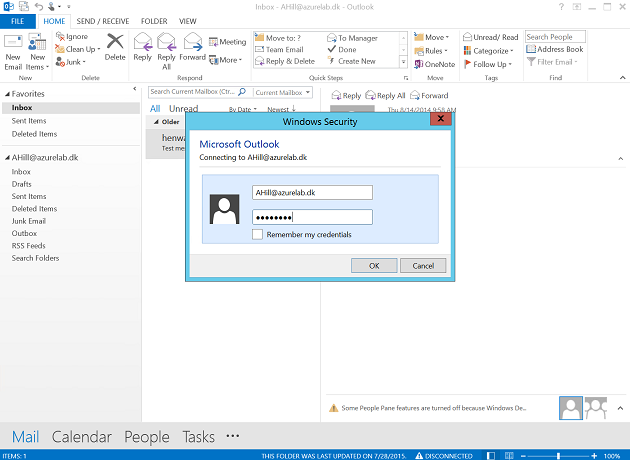Undo via Quick Access Toolbar

click(x=39, y=6)
